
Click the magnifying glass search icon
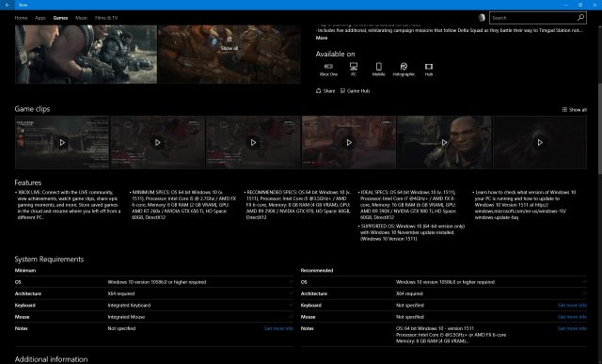pos(581,18)
